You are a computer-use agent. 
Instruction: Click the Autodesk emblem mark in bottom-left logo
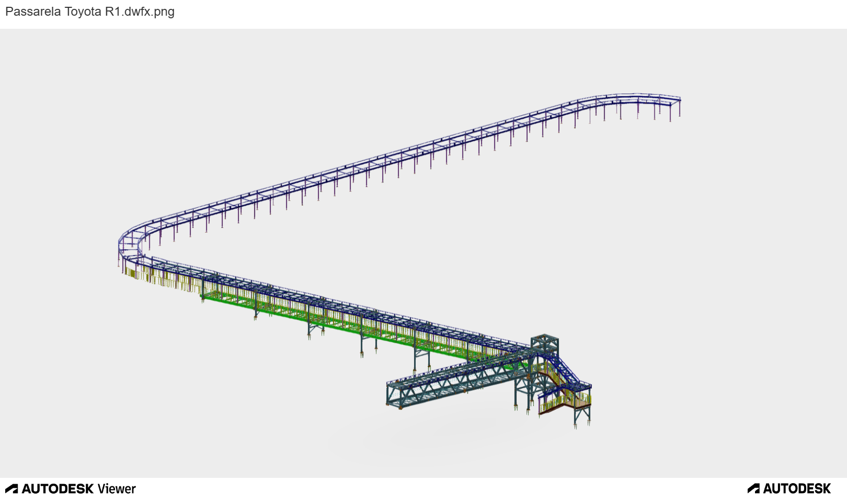coord(12,489)
